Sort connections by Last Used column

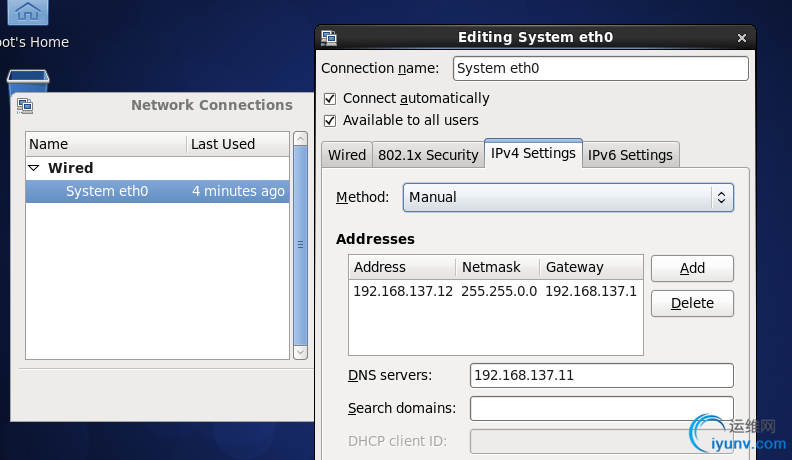(x=237, y=144)
